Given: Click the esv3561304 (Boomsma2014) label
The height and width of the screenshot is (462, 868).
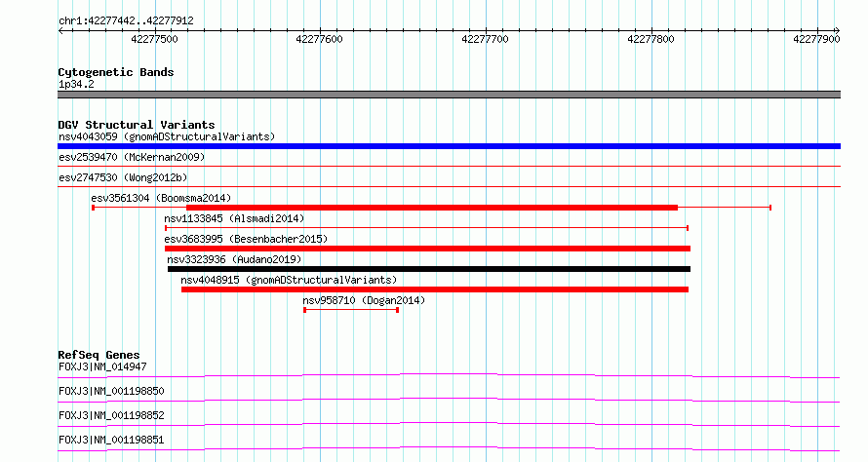Looking at the screenshot, I should pos(161,198).
